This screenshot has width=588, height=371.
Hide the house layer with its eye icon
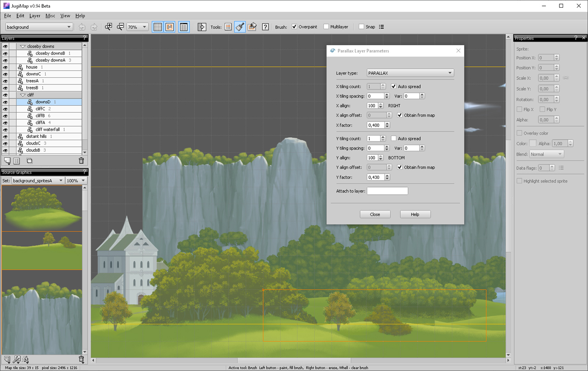click(5, 67)
